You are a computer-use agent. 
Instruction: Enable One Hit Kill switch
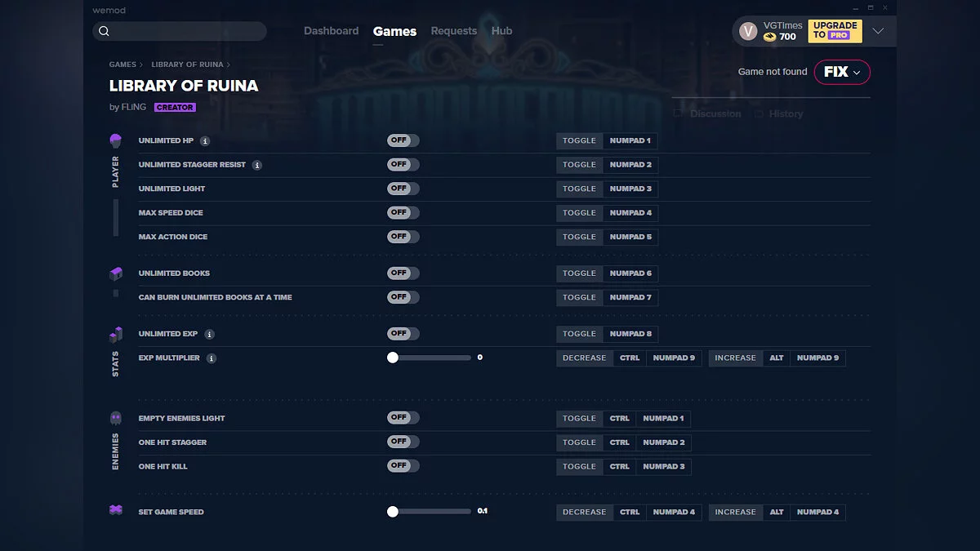(x=403, y=466)
